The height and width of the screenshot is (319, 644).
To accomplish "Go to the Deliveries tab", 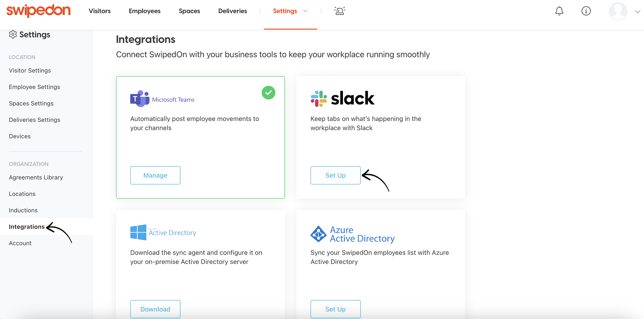I will tap(232, 11).
